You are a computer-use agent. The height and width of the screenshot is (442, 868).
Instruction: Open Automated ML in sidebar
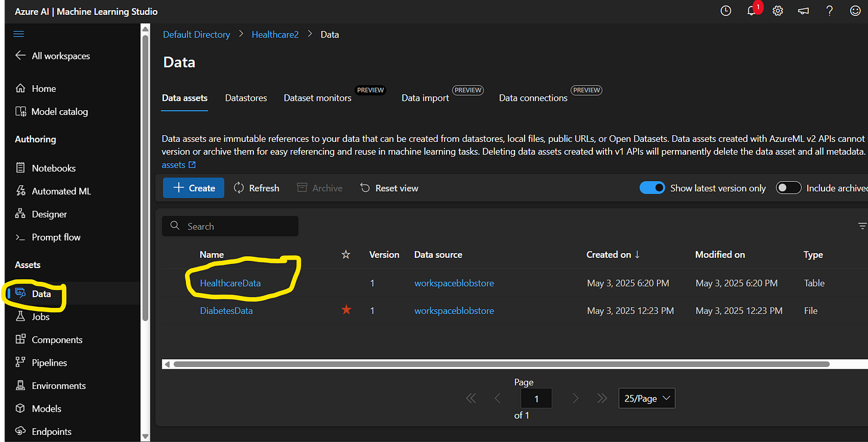pyautogui.click(x=53, y=191)
